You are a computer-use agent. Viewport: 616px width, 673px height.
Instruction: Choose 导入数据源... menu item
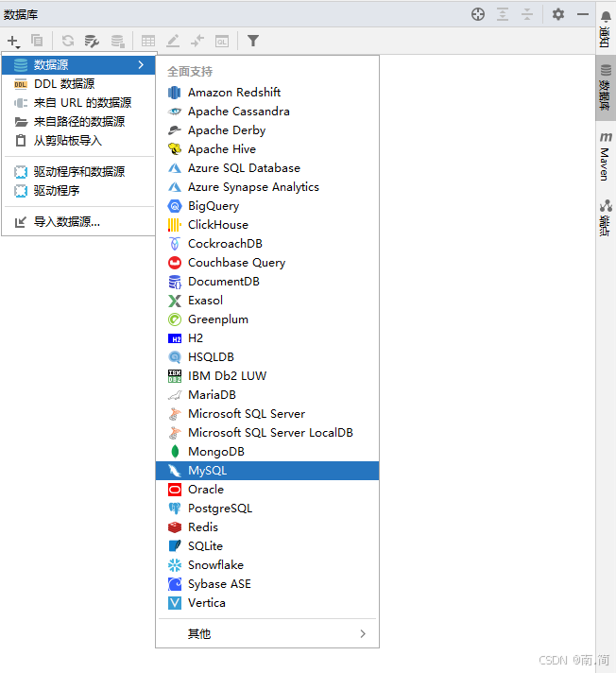78,222
